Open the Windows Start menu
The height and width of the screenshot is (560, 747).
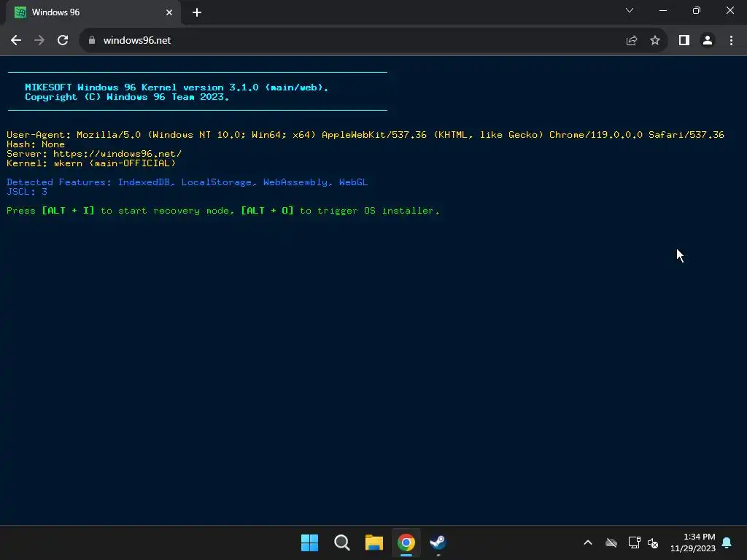[x=309, y=542]
